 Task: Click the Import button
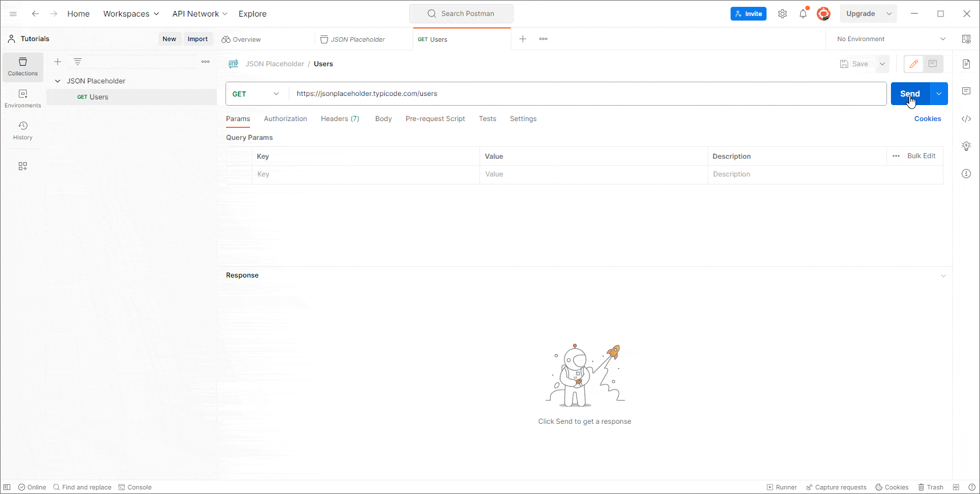(197, 39)
